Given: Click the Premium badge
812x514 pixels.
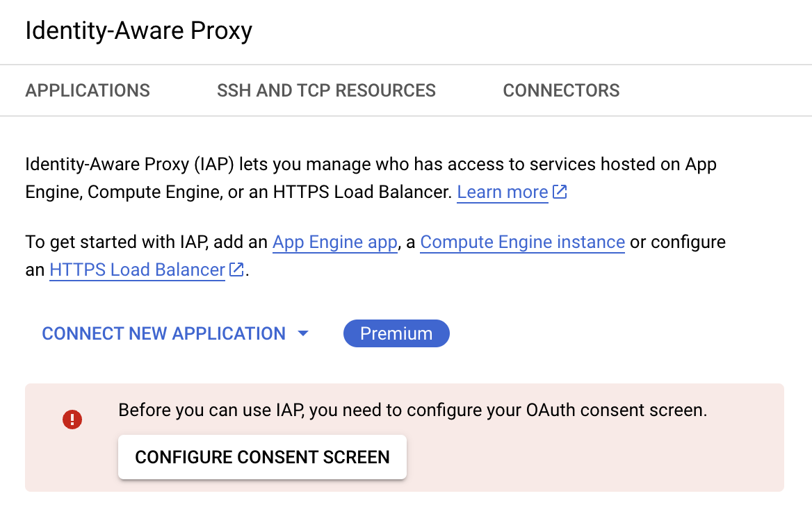Looking at the screenshot, I should (x=396, y=333).
